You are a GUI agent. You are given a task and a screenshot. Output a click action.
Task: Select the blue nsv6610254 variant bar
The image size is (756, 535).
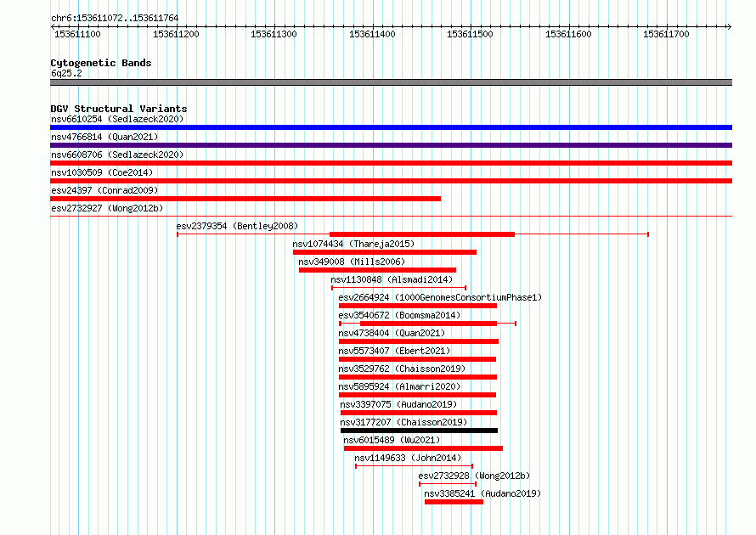[391, 127]
